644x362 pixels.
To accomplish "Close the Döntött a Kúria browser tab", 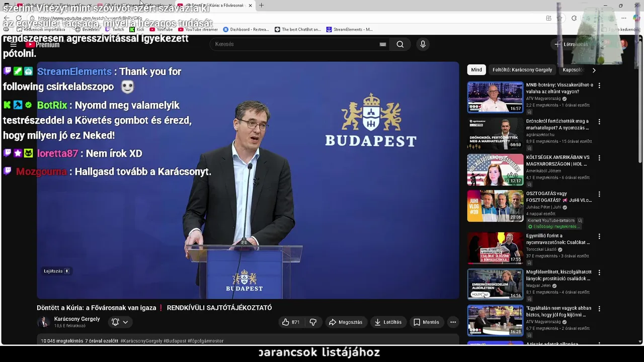I will coord(250,6).
